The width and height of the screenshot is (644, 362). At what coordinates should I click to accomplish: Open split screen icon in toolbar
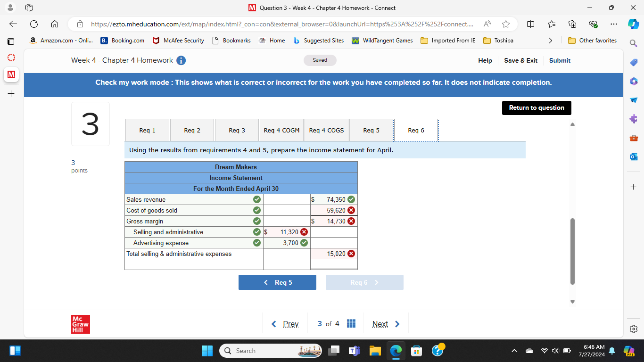point(530,24)
